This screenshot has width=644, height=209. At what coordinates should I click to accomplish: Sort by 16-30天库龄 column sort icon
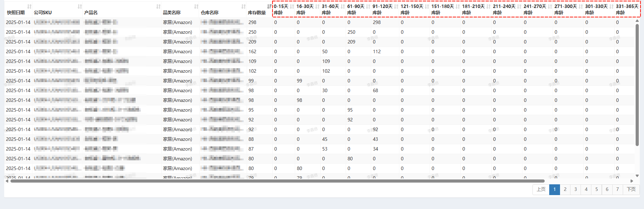click(x=317, y=7)
